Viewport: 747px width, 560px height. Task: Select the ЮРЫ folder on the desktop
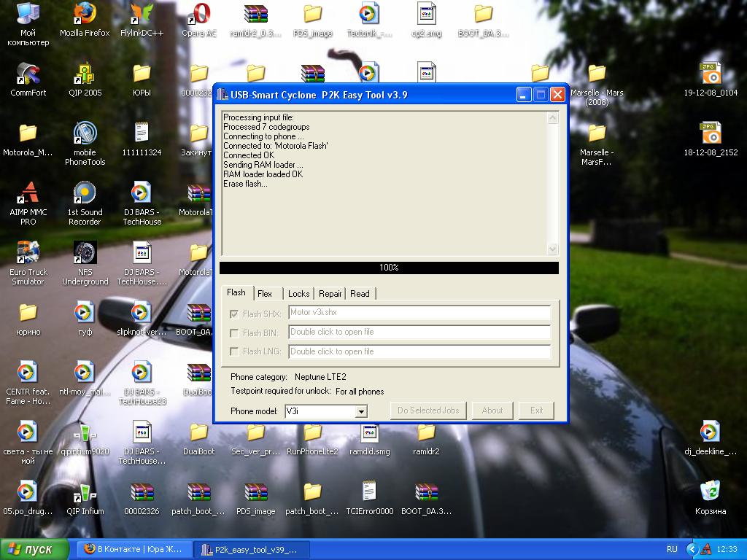[142, 79]
